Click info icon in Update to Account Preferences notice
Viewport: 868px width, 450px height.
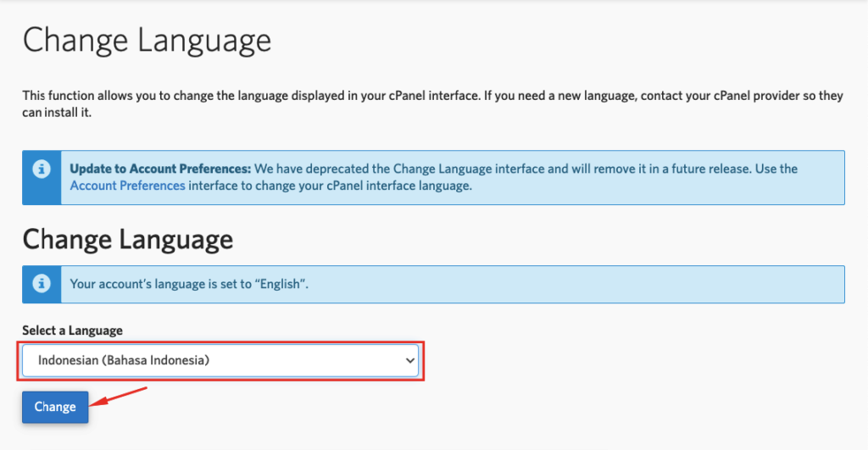[42, 169]
